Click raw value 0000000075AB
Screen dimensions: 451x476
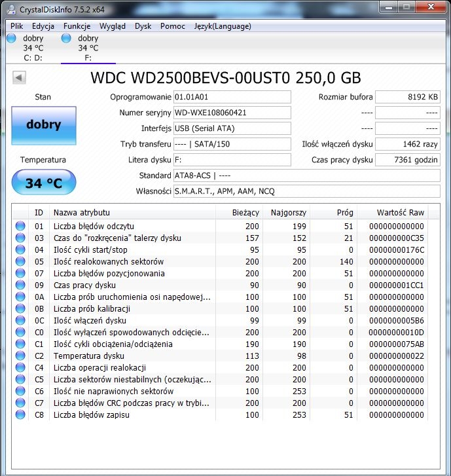click(397, 344)
